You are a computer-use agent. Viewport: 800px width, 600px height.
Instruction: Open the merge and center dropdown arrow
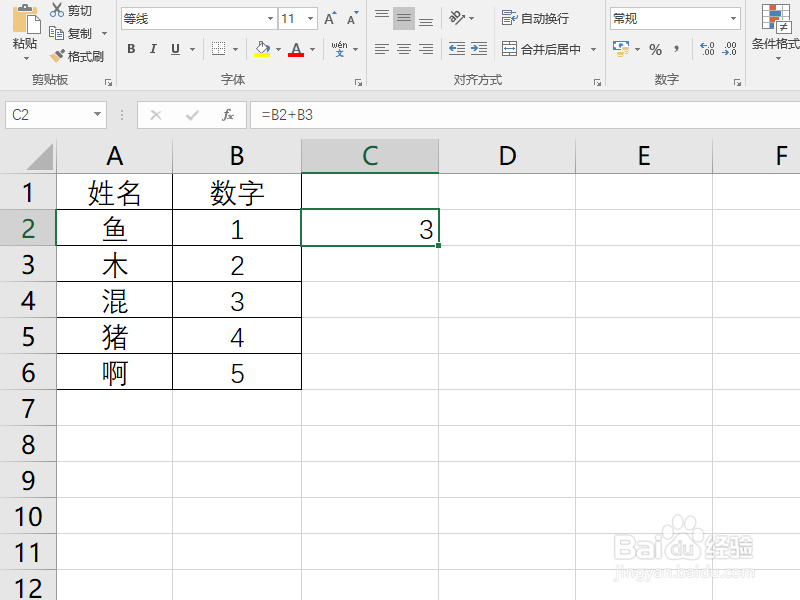[x=593, y=49]
